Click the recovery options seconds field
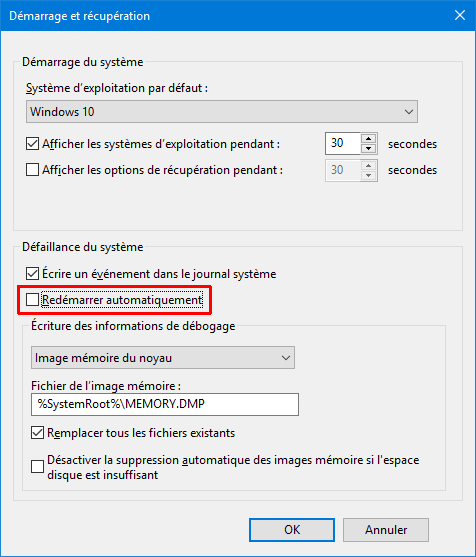Screen dimensions: 476x557 tap(343, 170)
